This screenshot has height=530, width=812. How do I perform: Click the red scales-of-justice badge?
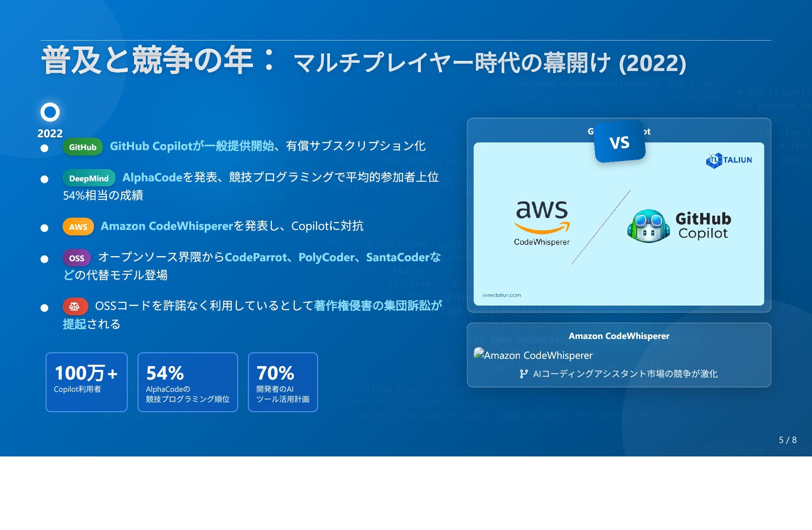click(x=75, y=306)
